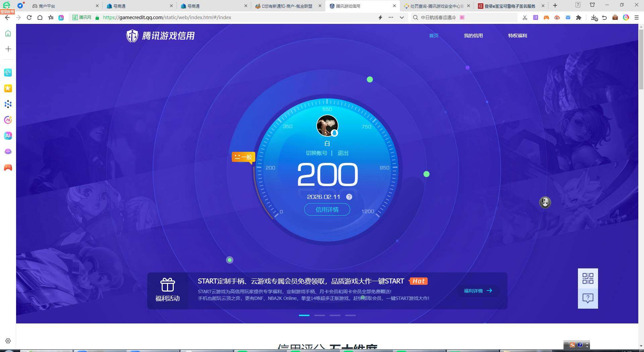Click the 腾讯游戏信用 shield logo
Viewport: 644px width, 352px height.
pos(132,35)
